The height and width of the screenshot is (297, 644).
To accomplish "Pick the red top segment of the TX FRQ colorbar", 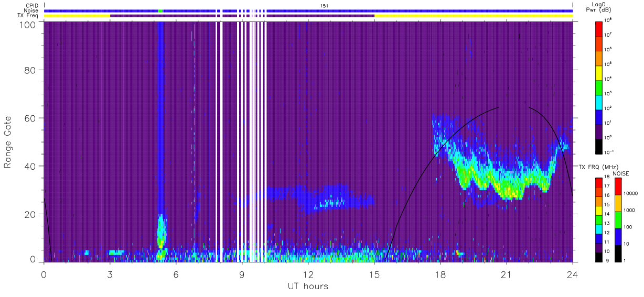I will pos(599,183).
